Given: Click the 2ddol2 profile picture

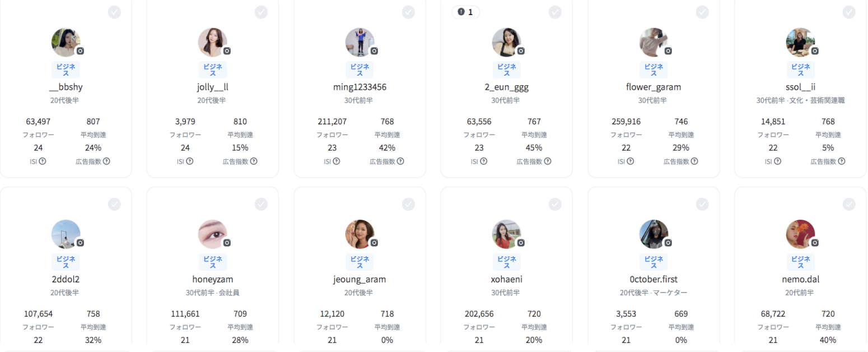Looking at the screenshot, I should [66, 234].
